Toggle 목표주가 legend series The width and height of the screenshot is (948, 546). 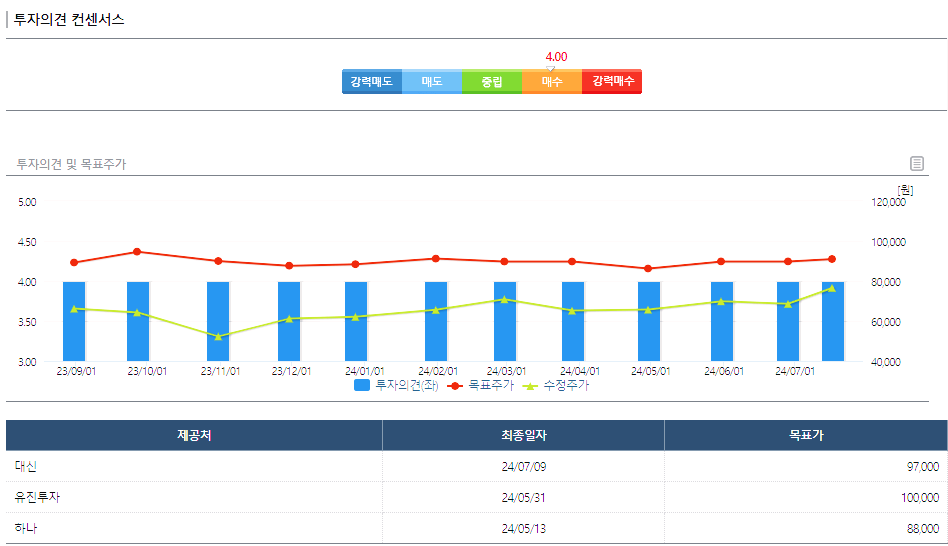click(480, 385)
